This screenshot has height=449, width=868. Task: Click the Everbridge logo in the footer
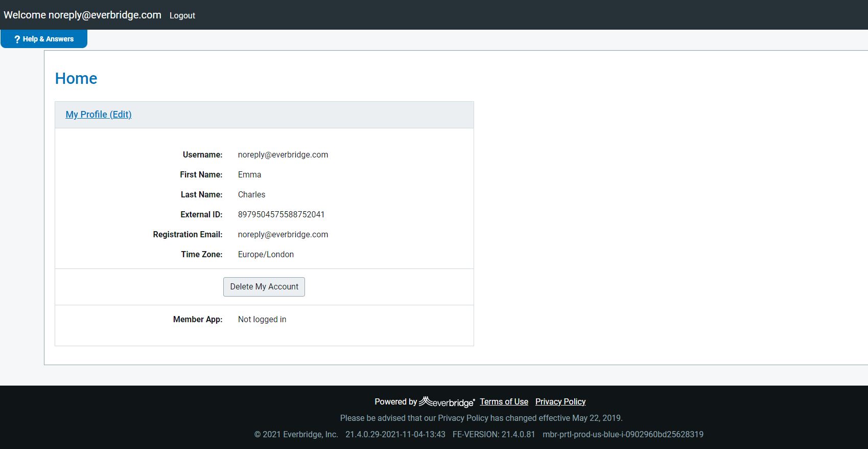[447, 402]
